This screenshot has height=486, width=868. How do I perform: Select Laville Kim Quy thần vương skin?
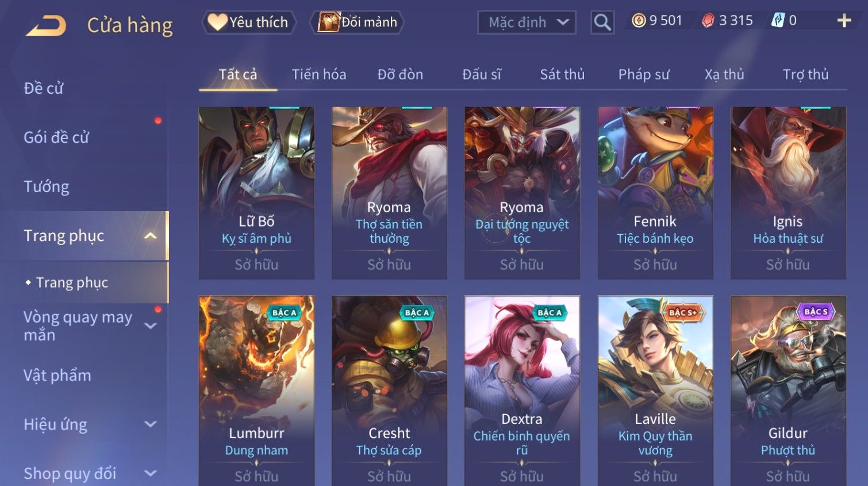[x=655, y=391]
